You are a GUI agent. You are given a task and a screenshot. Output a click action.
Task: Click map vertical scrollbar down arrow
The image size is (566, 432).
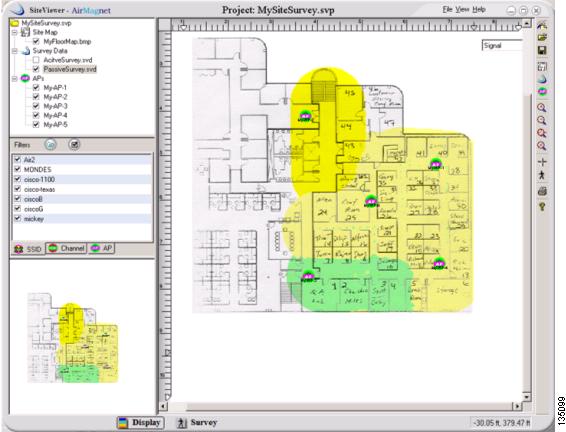(527, 397)
